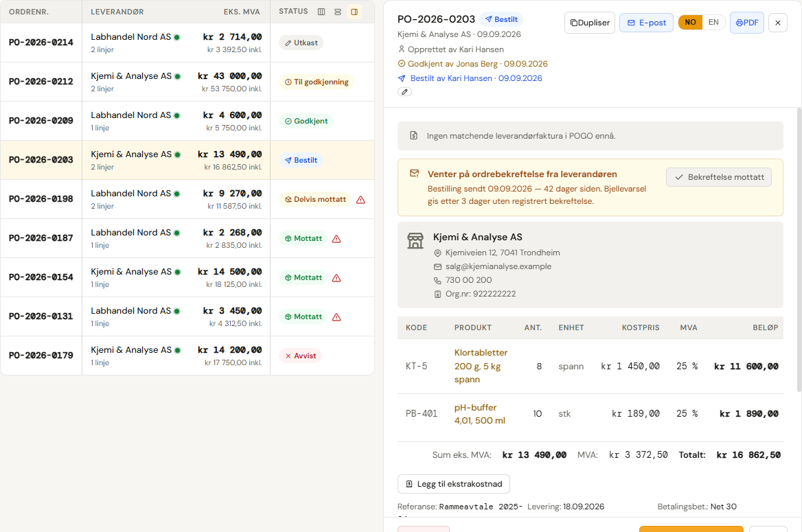
Task: Click the 'Utkast' status badge
Action: (301, 43)
